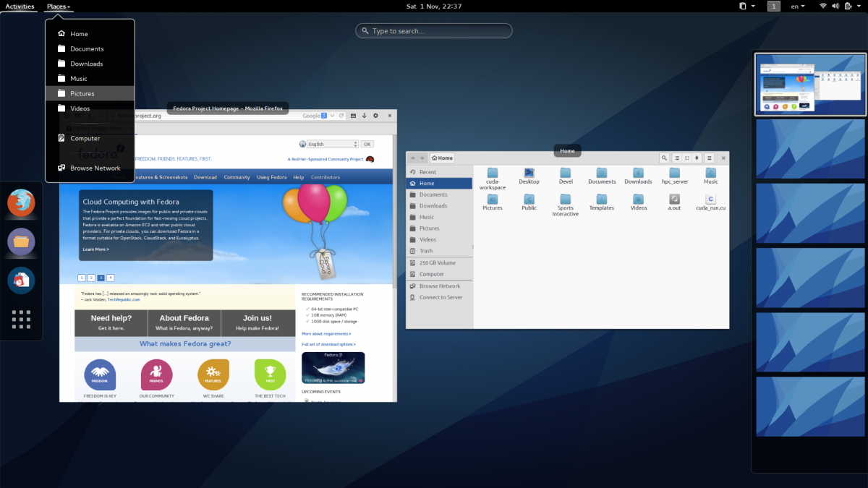The image size is (868, 488).
Task: Click the volume speaker icon
Action: click(835, 6)
